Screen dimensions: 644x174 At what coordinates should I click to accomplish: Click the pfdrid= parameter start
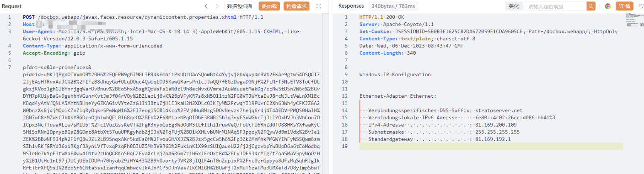click(33, 75)
